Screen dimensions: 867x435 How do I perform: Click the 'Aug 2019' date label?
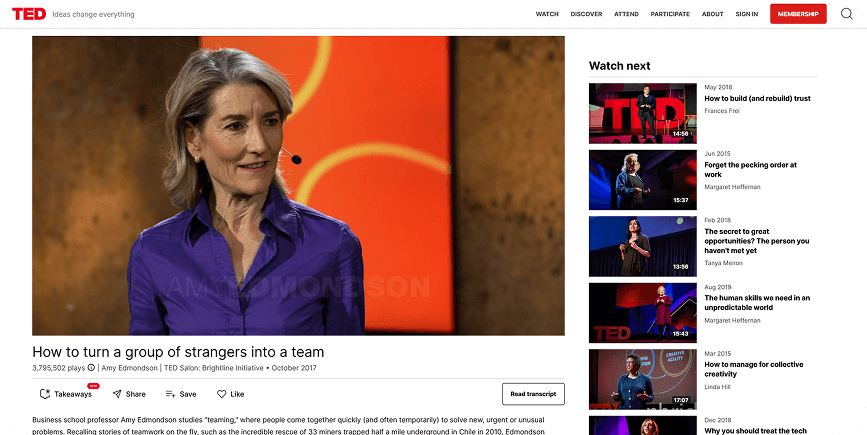[x=718, y=287]
